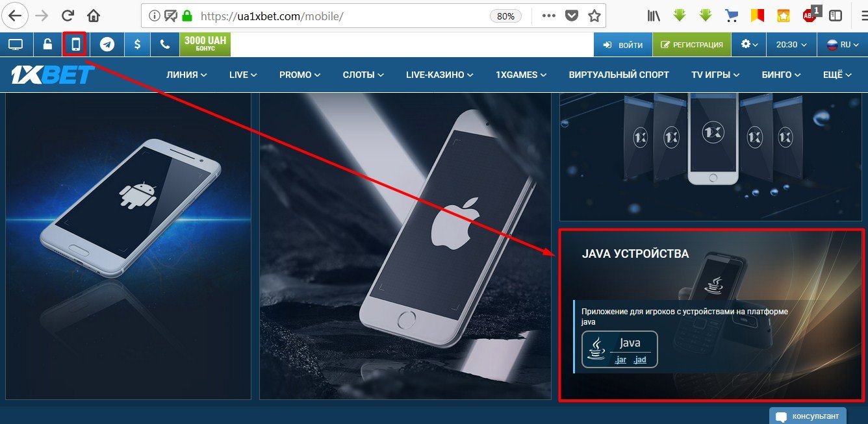Expand the Линия menu
Image resolution: width=868 pixels, height=424 pixels.
[186, 75]
